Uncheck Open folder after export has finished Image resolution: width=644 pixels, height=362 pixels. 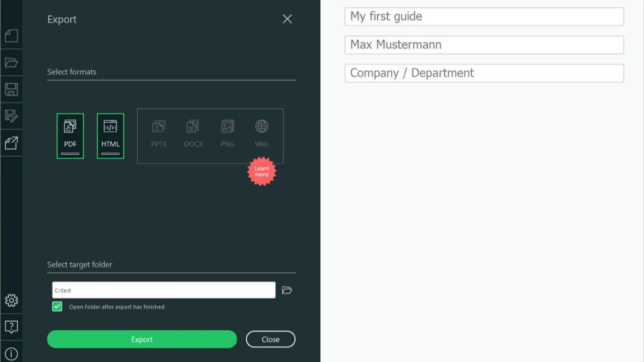click(57, 307)
